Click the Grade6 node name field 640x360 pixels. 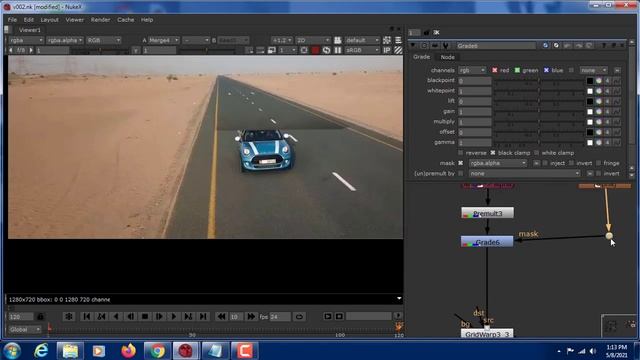coord(496,46)
